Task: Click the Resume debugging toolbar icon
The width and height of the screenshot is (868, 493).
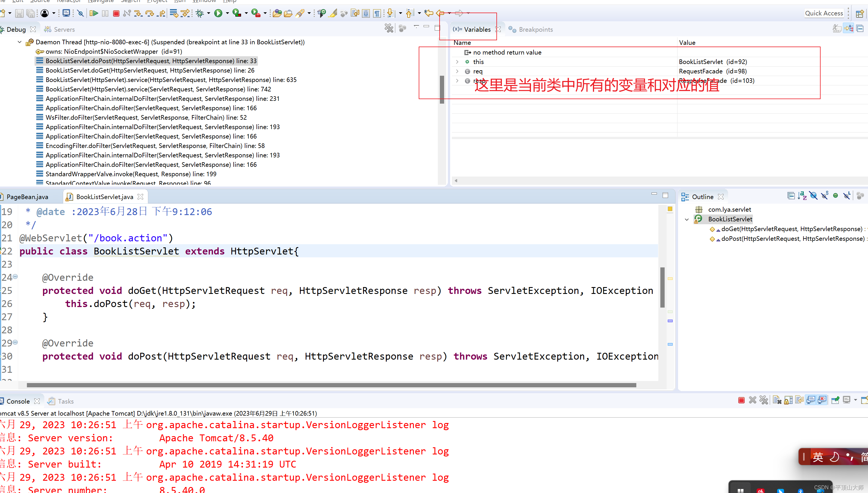Action: coord(94,13)
